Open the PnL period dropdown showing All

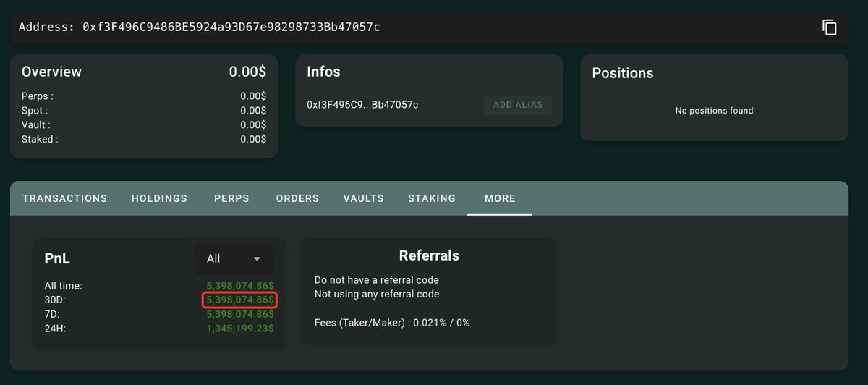[234, 259]
